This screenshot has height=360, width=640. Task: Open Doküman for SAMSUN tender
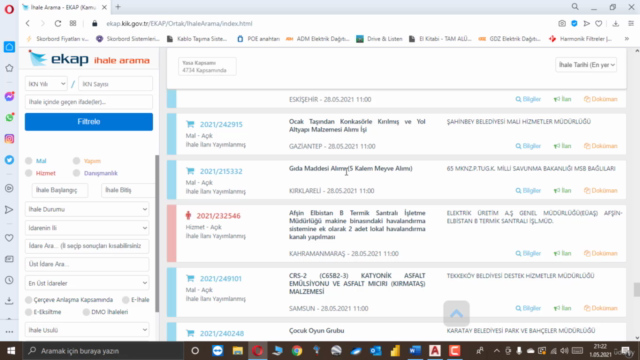(600, 308)
